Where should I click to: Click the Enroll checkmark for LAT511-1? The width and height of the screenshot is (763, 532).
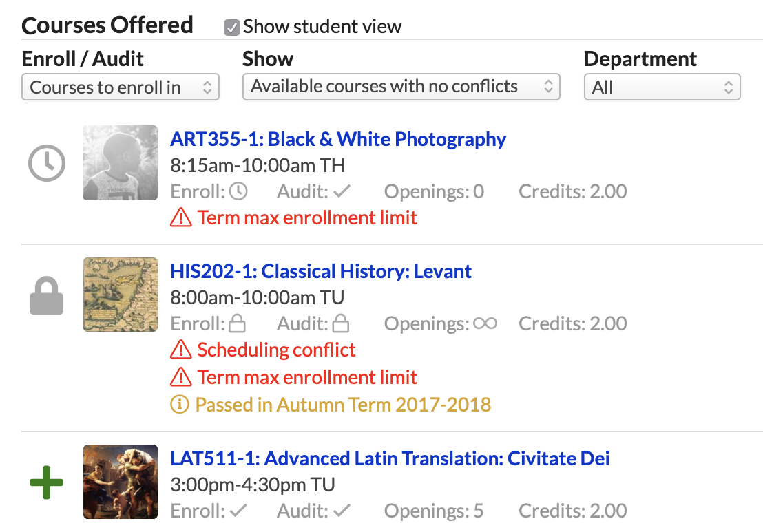(238, 511)
